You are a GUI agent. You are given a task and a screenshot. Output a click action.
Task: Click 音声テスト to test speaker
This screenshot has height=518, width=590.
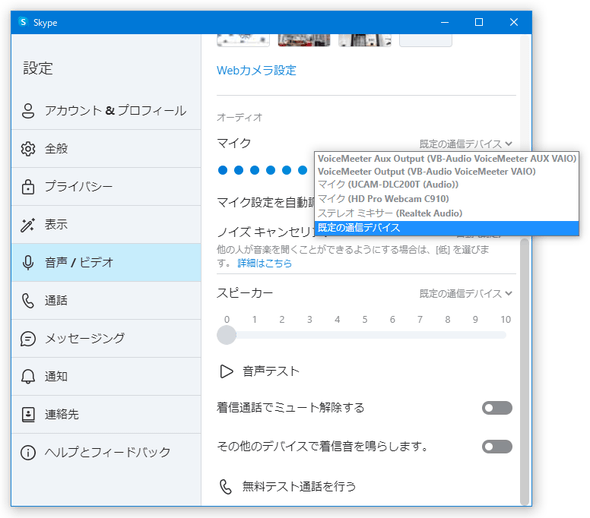[271, 371]
